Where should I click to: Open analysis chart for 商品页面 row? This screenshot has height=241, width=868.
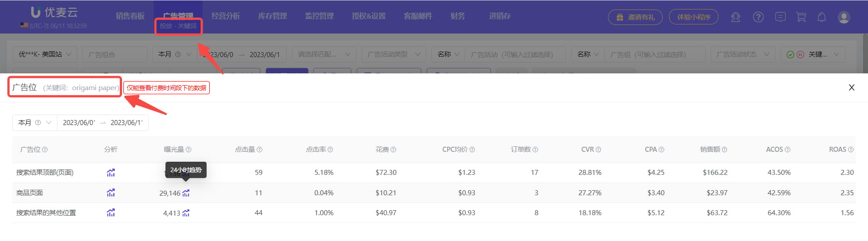pyautogui.click(x=111, y=193)
